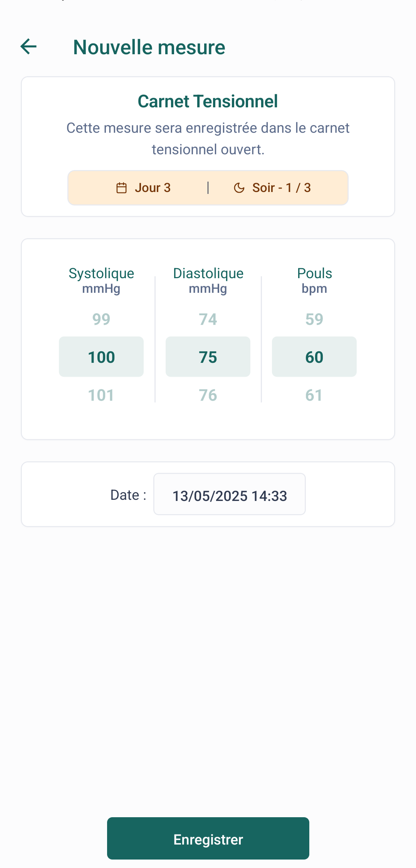Tap the Jour 3 label
416x868 pixels.
tap(153, 188)
